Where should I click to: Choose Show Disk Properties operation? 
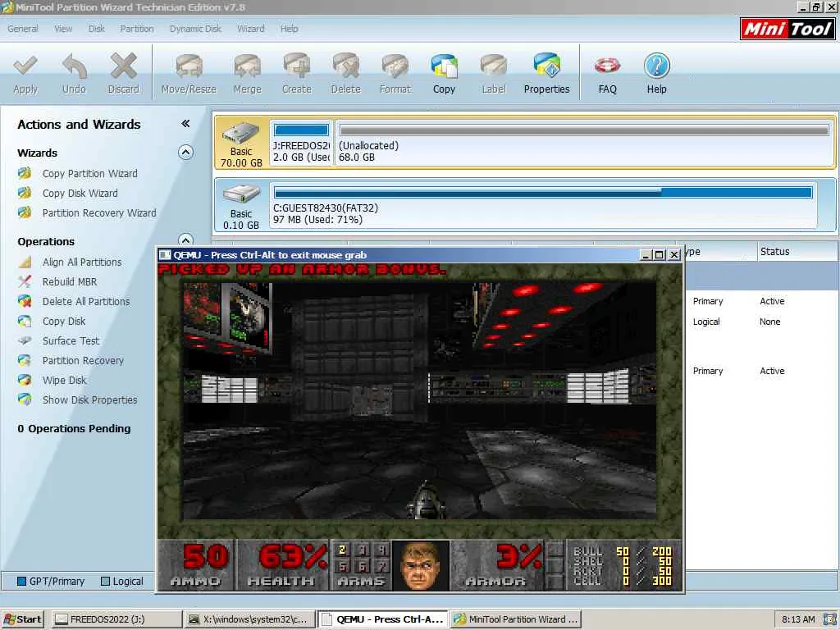tap(89, 400)
